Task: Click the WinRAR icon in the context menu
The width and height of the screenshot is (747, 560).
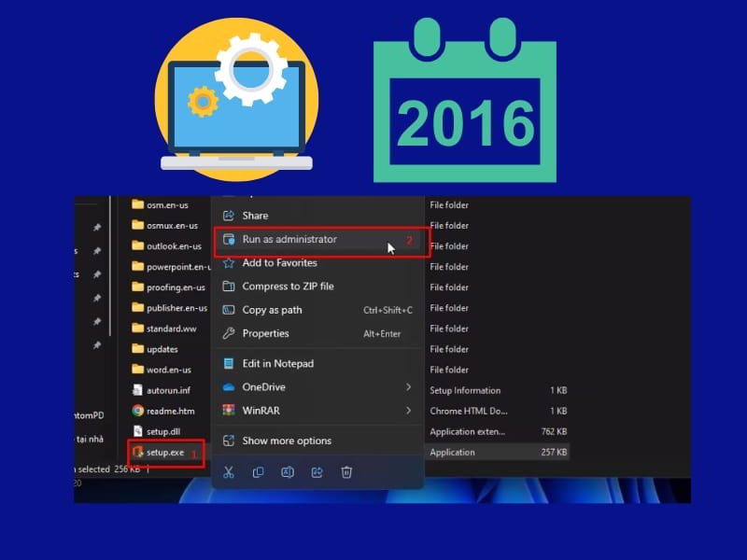Action: click(x=227, y=411)
